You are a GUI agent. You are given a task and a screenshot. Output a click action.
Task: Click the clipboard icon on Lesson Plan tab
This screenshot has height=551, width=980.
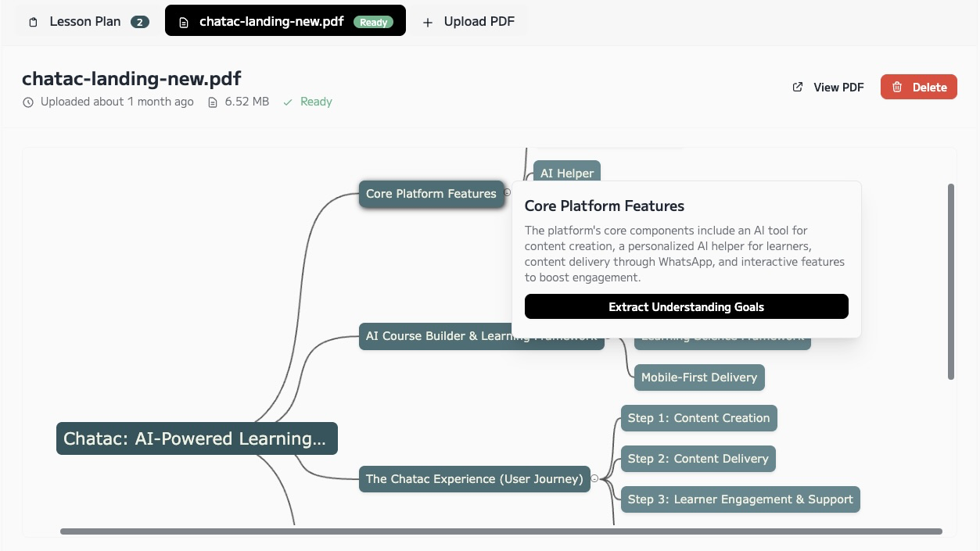pos(32,22)
